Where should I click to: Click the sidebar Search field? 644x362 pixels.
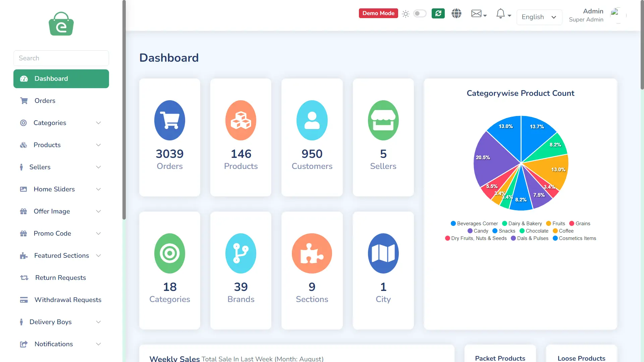(61, 58)
